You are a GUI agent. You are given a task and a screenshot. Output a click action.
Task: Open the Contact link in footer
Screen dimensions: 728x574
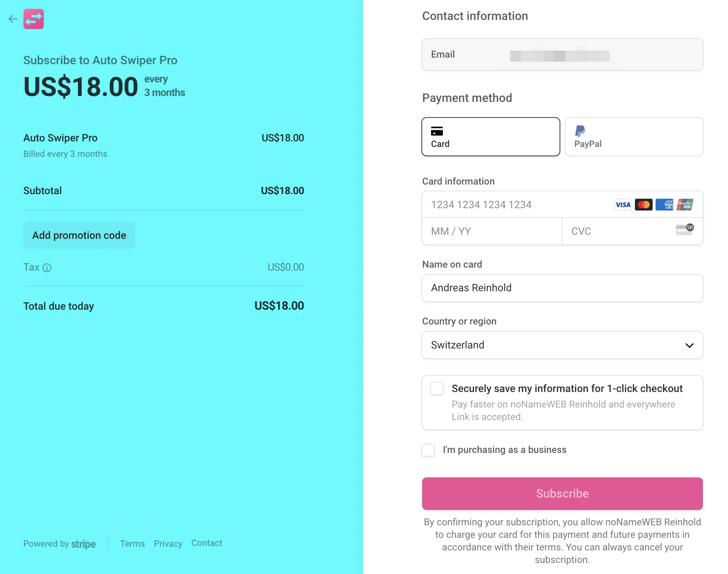tap(206, 543)
